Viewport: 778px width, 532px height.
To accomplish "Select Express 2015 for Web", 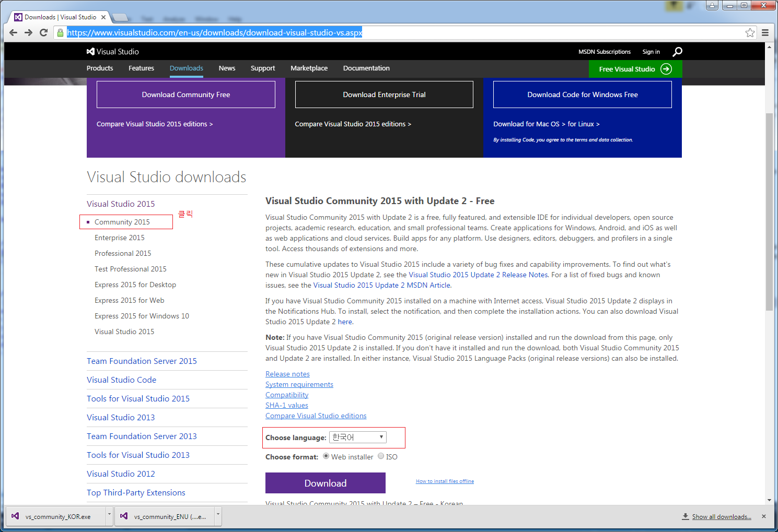I will coord(130,300).
